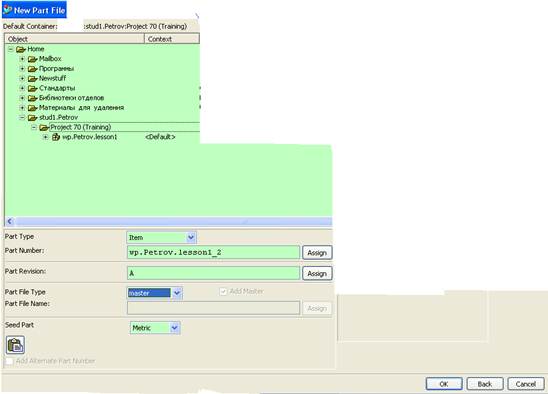Image resolution: width=548 pixels, height=394 pixels.
Task: Click the OK button
Action: tap(444, 384)
